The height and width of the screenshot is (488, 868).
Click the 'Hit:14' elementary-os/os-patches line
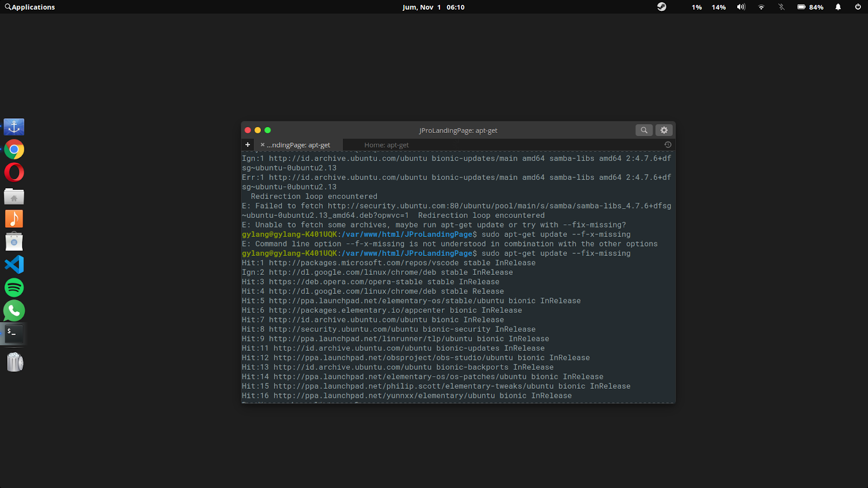click(423, 377)
